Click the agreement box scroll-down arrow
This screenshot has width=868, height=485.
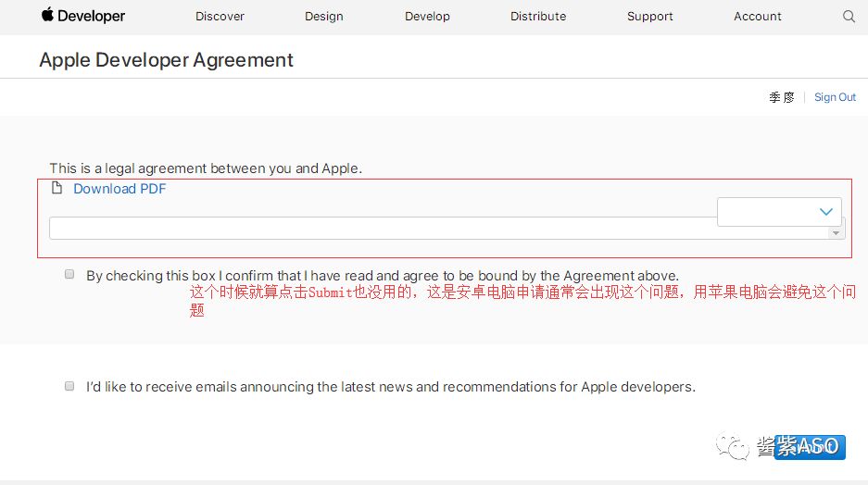(836, 233)
